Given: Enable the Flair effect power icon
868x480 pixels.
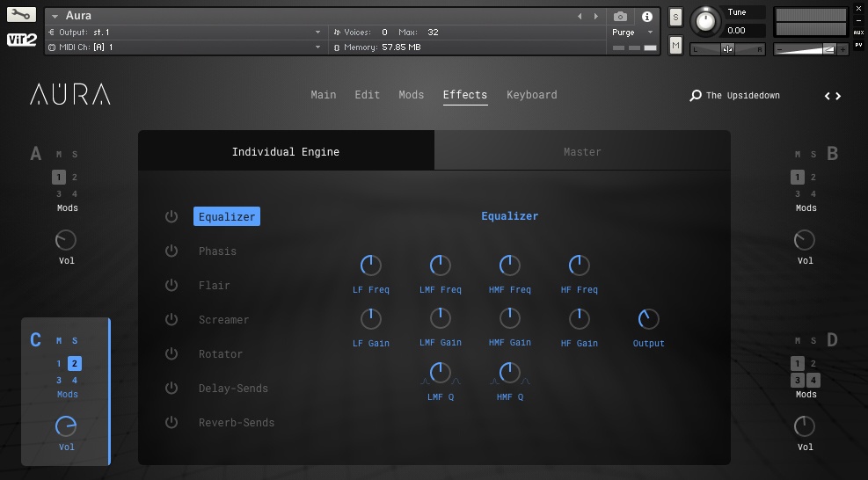Looking at the screenshot, I should tap(171, 285).
